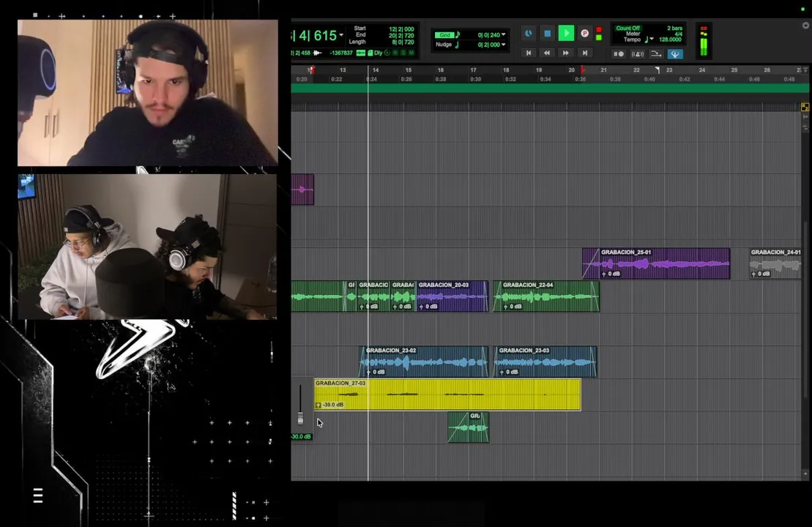The image size is (812, 527).
Task: Click clip gain icon on GRABACION_23-02
Action: [x=368, y=372]
